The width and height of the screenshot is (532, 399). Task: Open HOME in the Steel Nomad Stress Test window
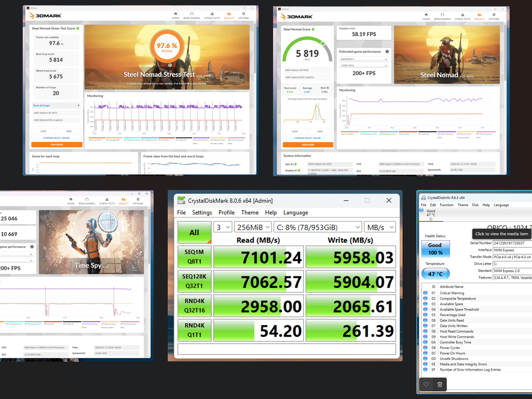pyautogui.click(x=175, y=16)
